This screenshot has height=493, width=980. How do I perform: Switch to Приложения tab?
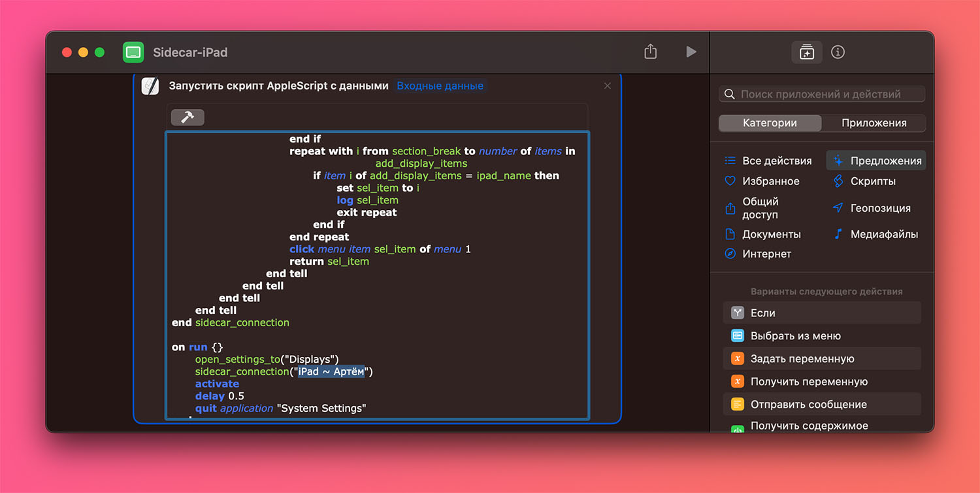(x=874, y=123)
